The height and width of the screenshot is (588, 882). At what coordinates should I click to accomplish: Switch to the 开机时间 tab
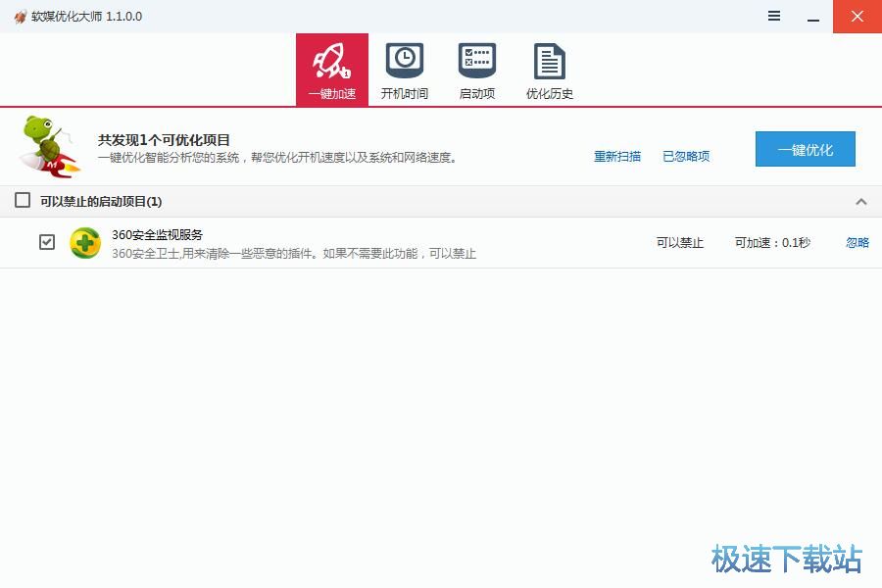405,71
